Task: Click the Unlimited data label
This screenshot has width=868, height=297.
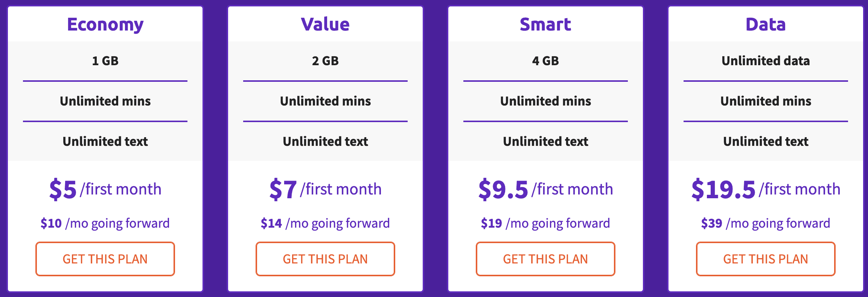Action: [x=766, y=60]
